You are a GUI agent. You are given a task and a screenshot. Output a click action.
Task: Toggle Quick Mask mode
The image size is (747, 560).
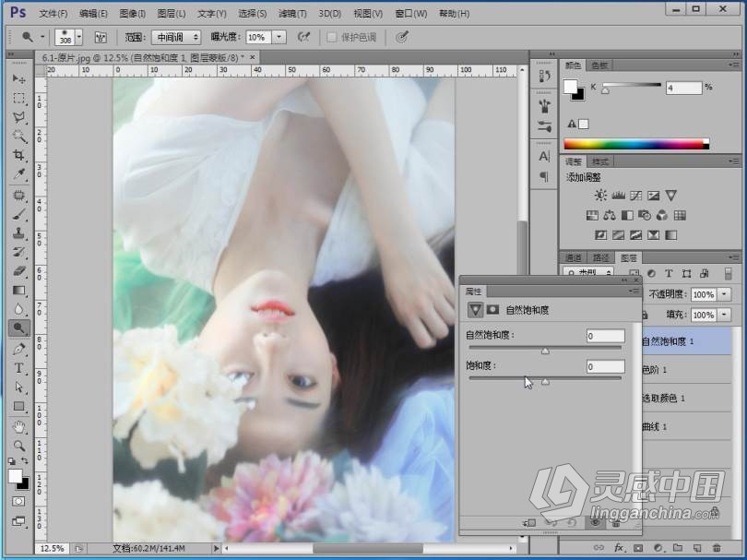click(x=18, y=501)
